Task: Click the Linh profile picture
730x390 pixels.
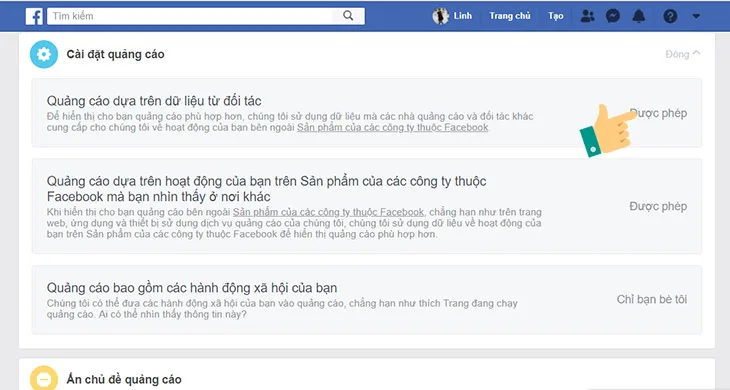Action: click(440, 16)
